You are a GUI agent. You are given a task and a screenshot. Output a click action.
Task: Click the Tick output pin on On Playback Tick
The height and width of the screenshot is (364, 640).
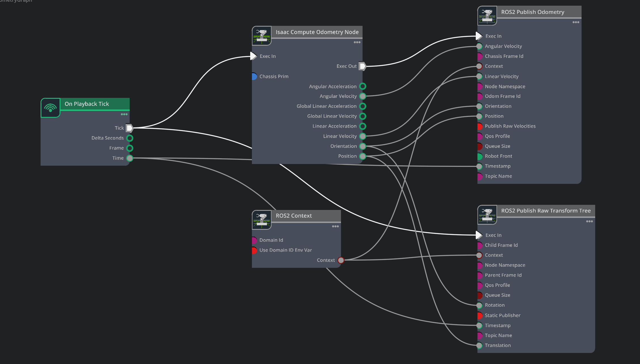(x=130, y=128)
